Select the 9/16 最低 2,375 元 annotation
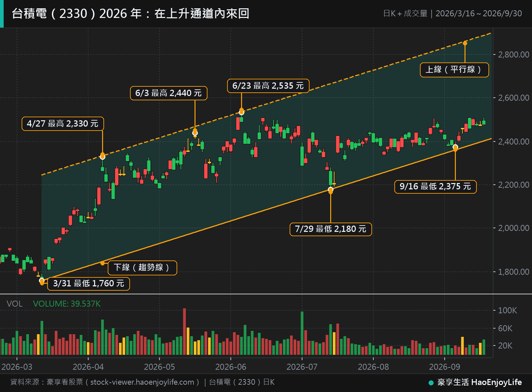The image size is (532, 392). [436, 186]
